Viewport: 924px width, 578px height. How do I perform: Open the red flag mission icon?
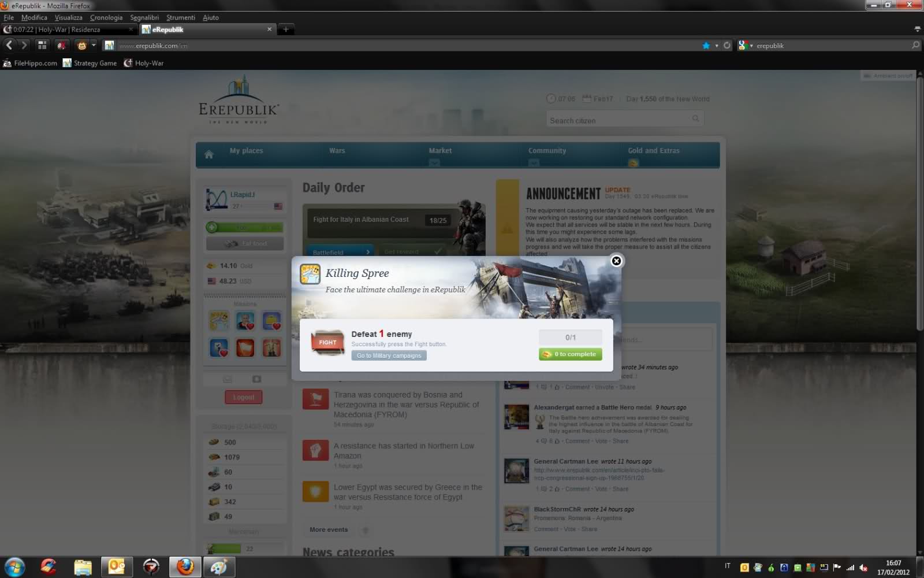(x=245, y=347)
